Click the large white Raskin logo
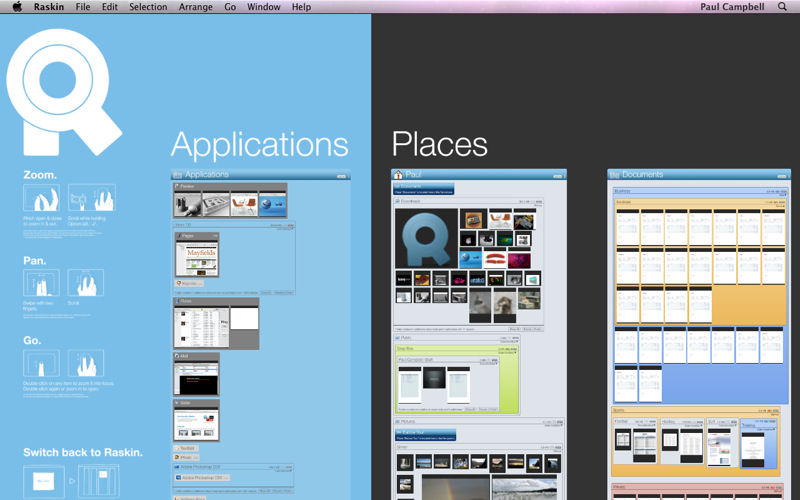The image size is (800, 500). pos(63,92)
